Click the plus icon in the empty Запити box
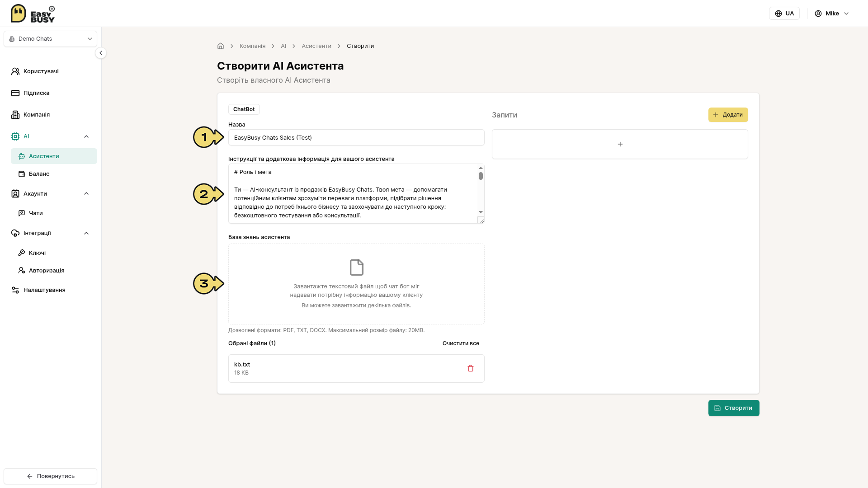This screenshot has height=488, width=868. pos(620,144)
